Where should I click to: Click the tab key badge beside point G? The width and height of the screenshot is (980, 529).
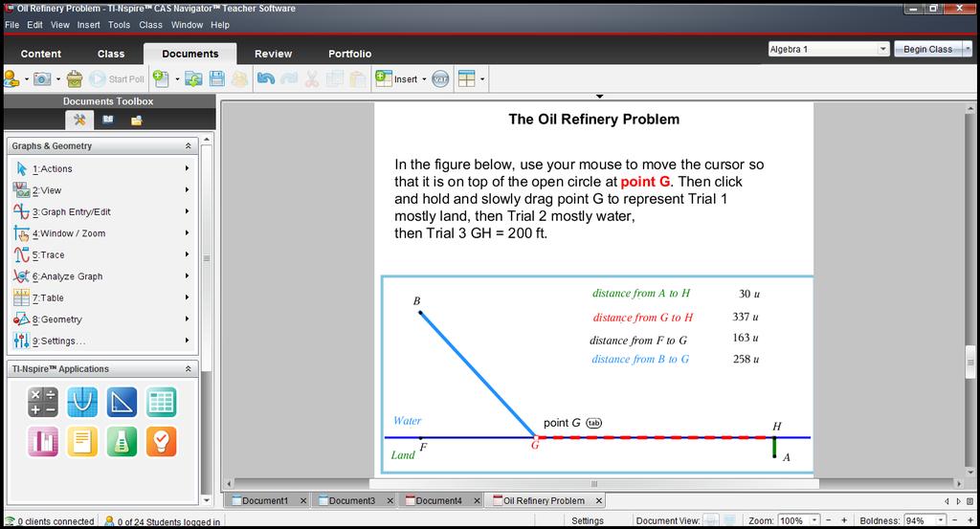point(593,423)
